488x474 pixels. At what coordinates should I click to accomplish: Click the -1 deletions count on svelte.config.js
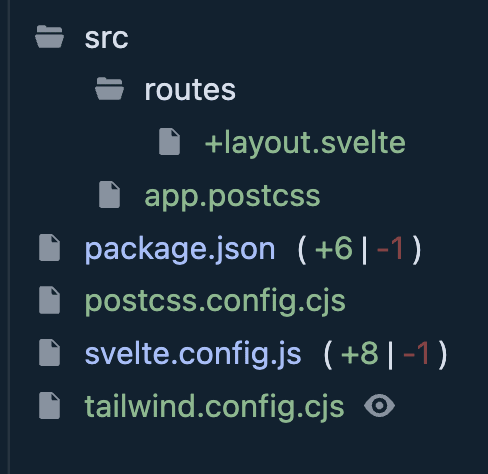tap(416, 353)
